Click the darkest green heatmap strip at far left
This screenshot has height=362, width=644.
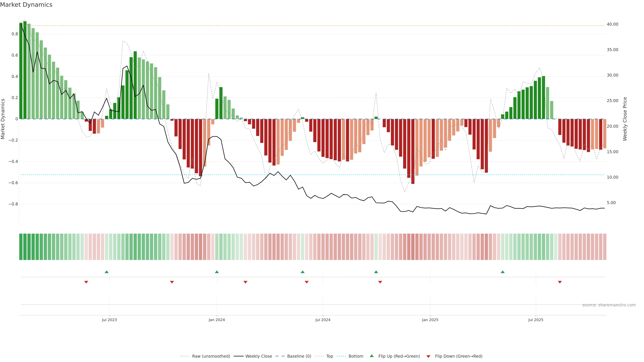point(21,247)
